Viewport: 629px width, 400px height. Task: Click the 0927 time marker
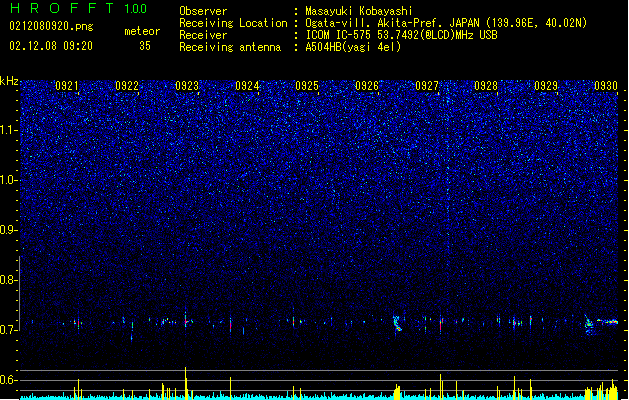[427, 86]
